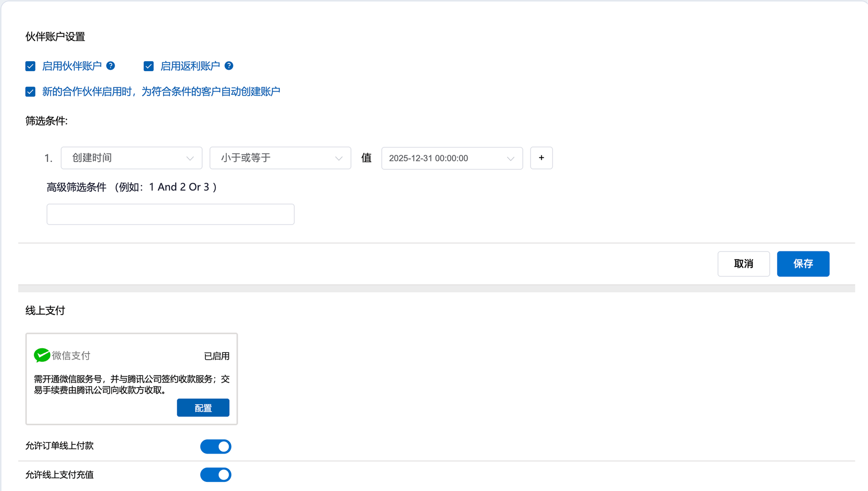
Task: Click the 配置 button for WeChat Pay
Action: pos(203,408)
